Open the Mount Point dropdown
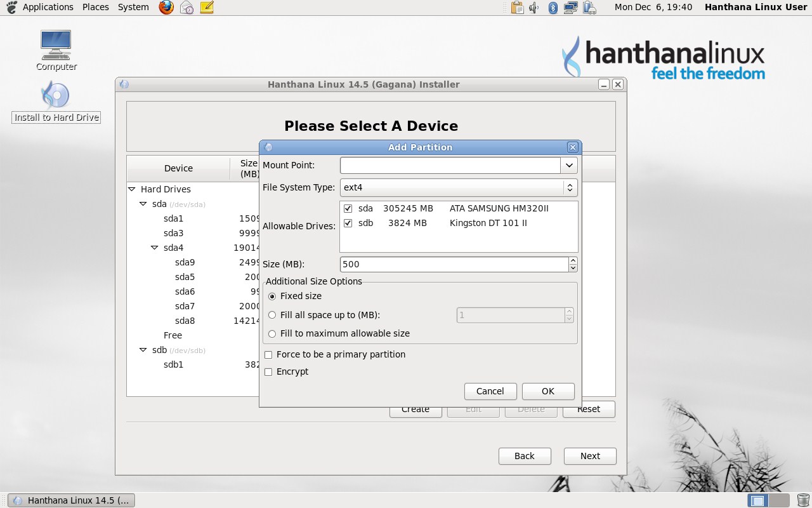This screenshot has width=812, height=508. click(x=570, y=165)
